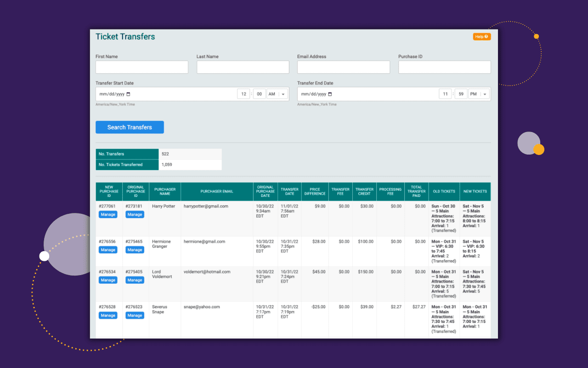This screenshot has height=368, width=588.
Task: Manage new purchase #276534
Action: [108, 280]
